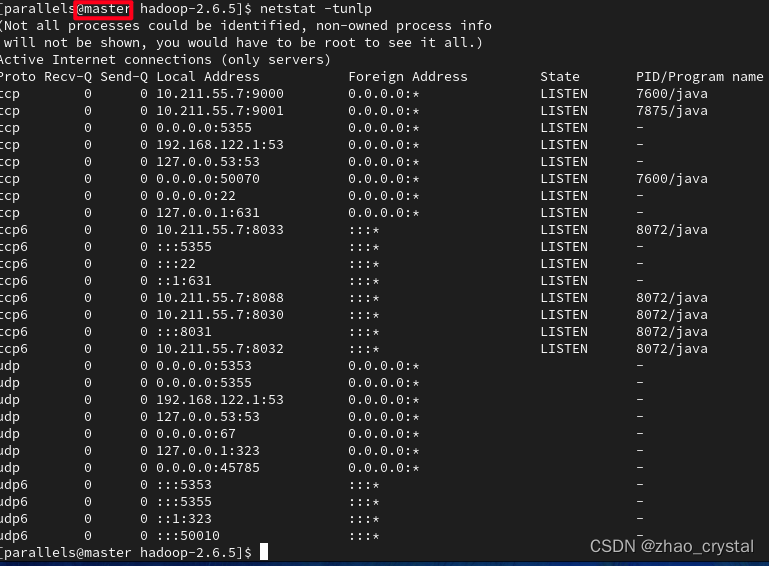Click udp local address 192.168.122.1:53

click(x=220, y=400)
